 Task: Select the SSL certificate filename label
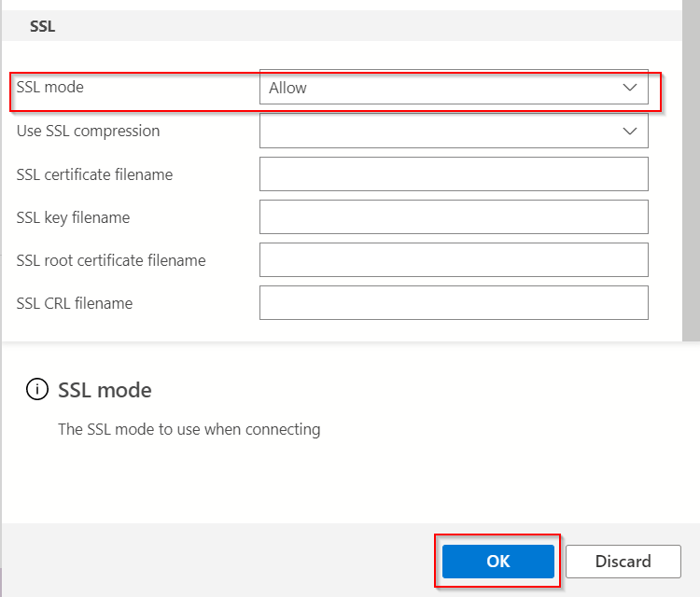click(94, 174)
